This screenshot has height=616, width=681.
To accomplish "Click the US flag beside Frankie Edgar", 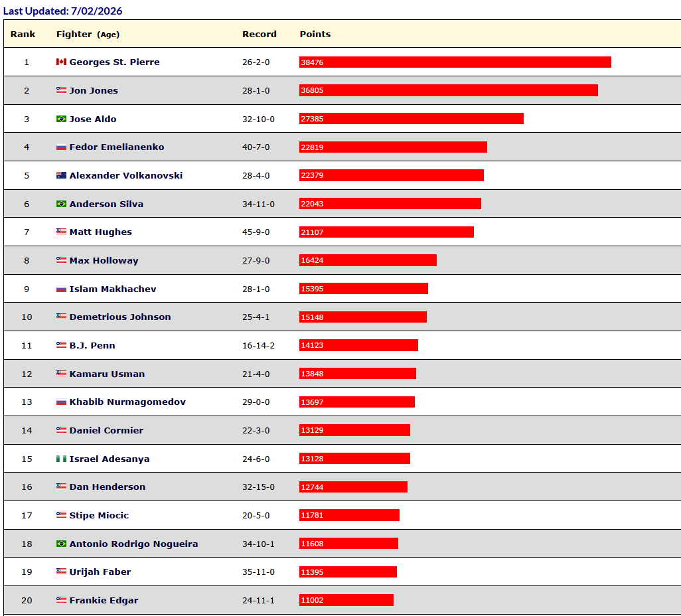I will (61, 600).
